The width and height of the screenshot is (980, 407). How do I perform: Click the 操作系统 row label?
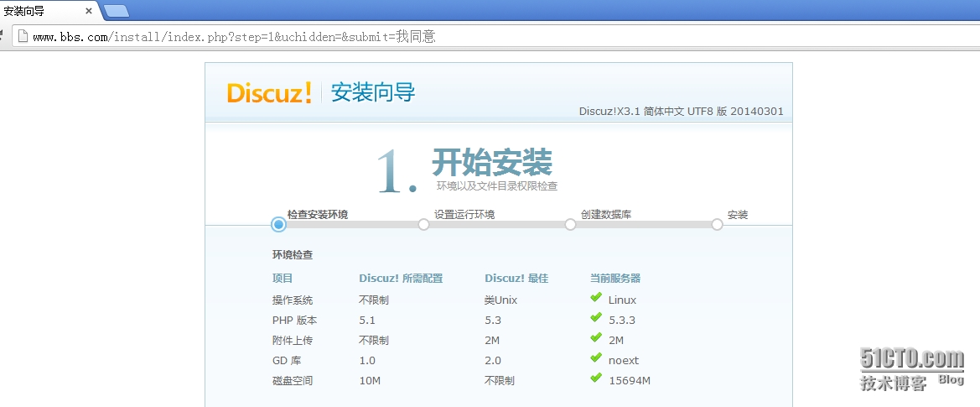293,300
